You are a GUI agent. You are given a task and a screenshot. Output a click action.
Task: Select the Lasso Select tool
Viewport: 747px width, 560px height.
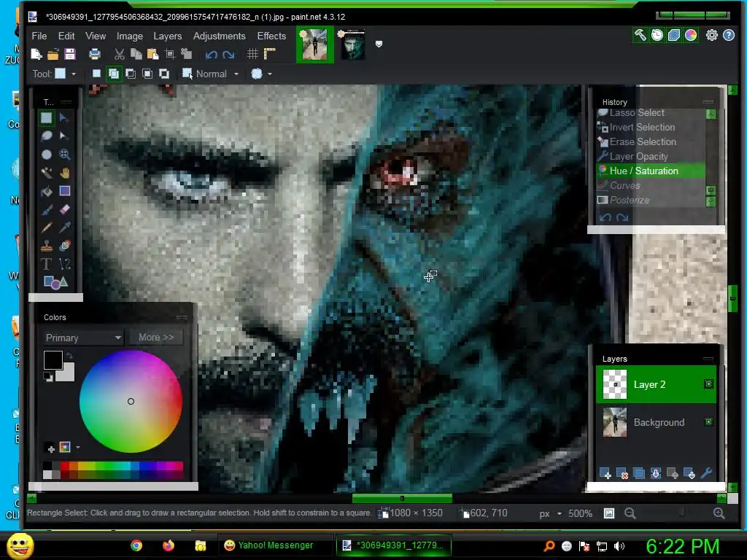(46, 136)
